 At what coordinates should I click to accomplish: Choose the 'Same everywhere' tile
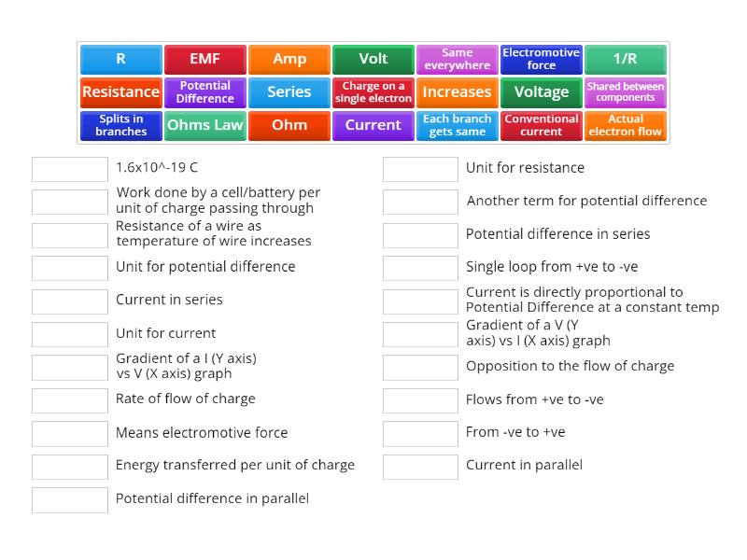click(458, 60)
